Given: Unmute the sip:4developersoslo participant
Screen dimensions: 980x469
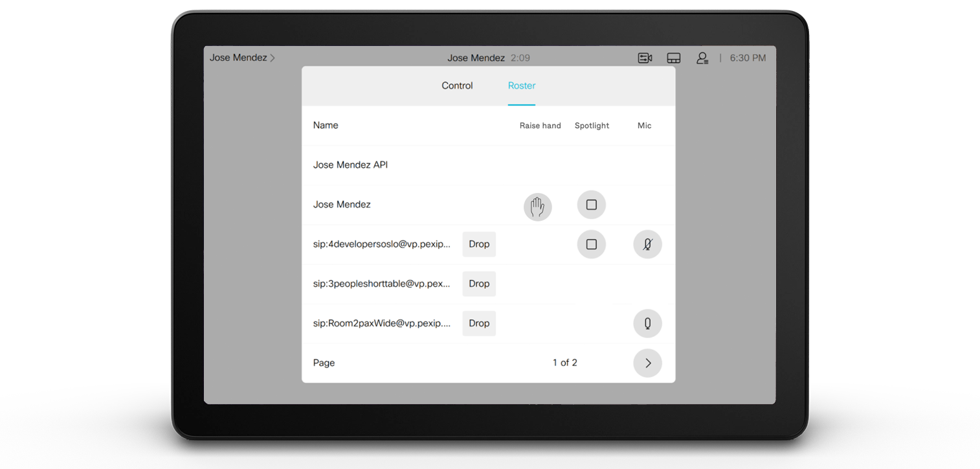Looking at the screenshot, I should tap(647, 244).
